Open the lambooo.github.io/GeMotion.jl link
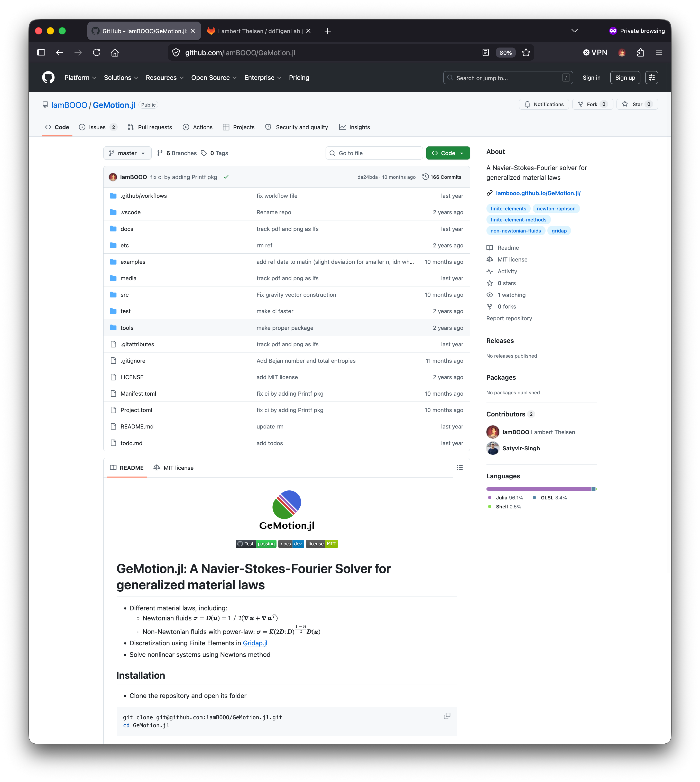 point(538,193)
